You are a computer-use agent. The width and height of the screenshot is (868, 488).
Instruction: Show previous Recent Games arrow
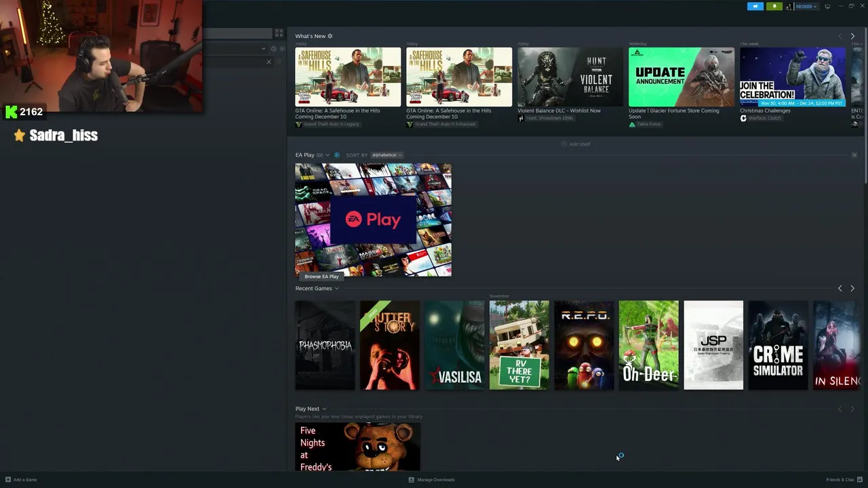click(840, 289)
